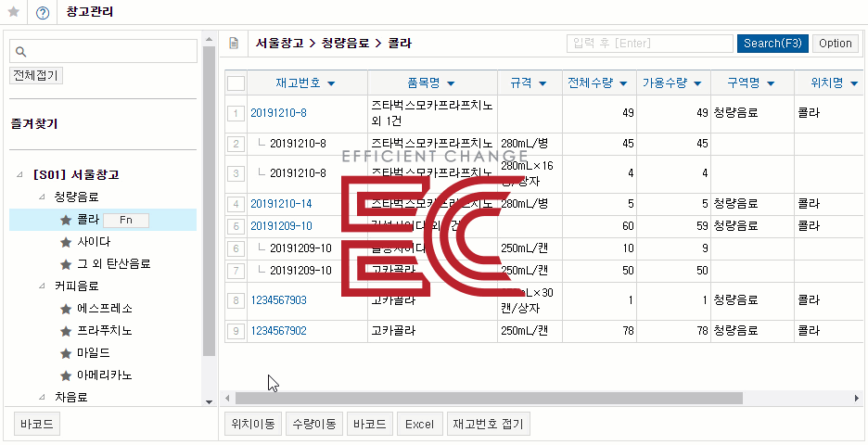Select 아메리카노 in the tree

click(x=105, y=375)
